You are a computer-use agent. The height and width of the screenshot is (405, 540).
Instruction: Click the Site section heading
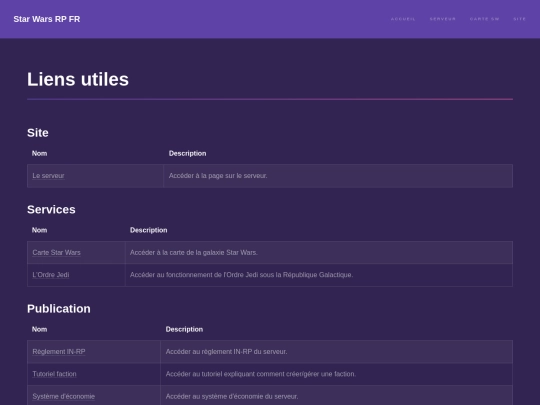pos(38,133)
